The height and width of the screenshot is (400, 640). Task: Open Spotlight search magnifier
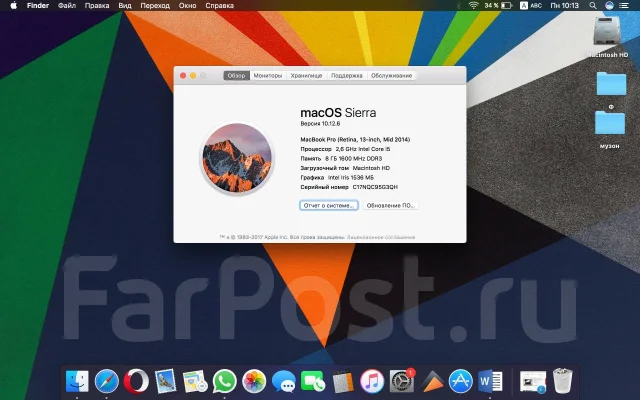(x=593, y=5)
